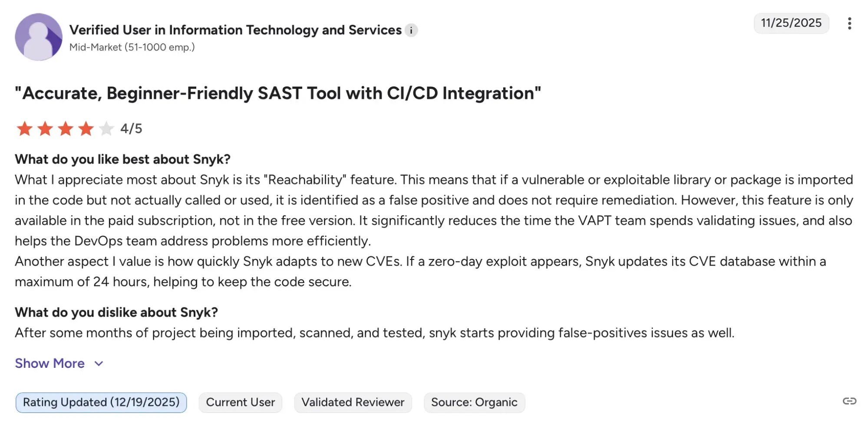Click the chevron next to Show More
Image resolution: width=868 pixels, height=429 pixels.
point(99,364)
